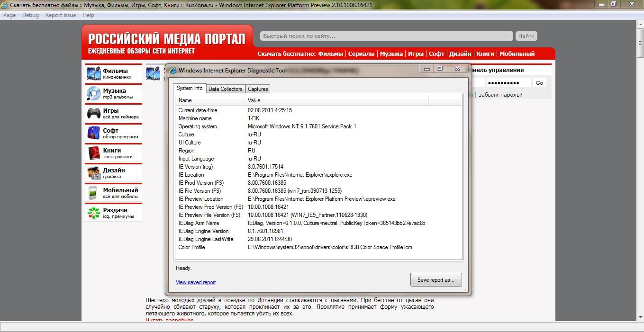Click the password input field
Screen dimensions: 644x332
tap(508, 83)
